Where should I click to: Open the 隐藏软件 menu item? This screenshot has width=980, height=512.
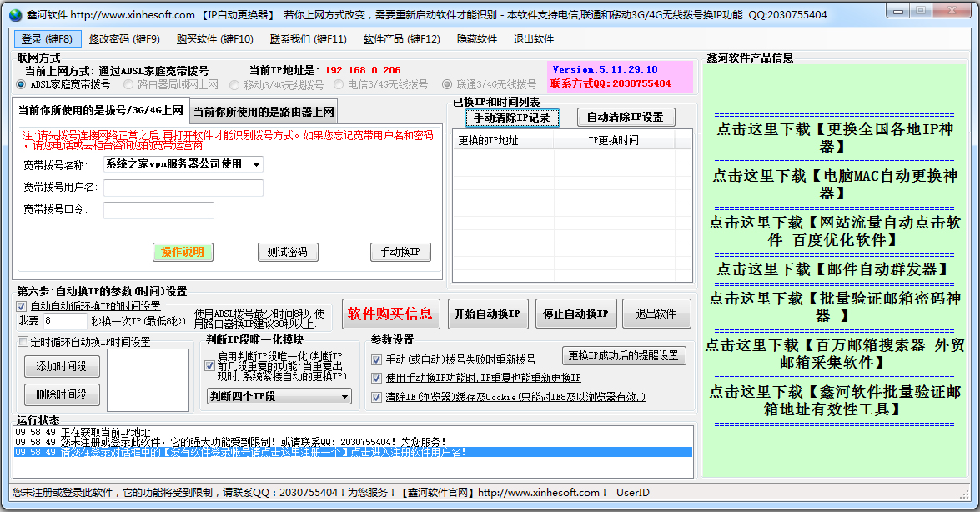click(x=476, y=38)
